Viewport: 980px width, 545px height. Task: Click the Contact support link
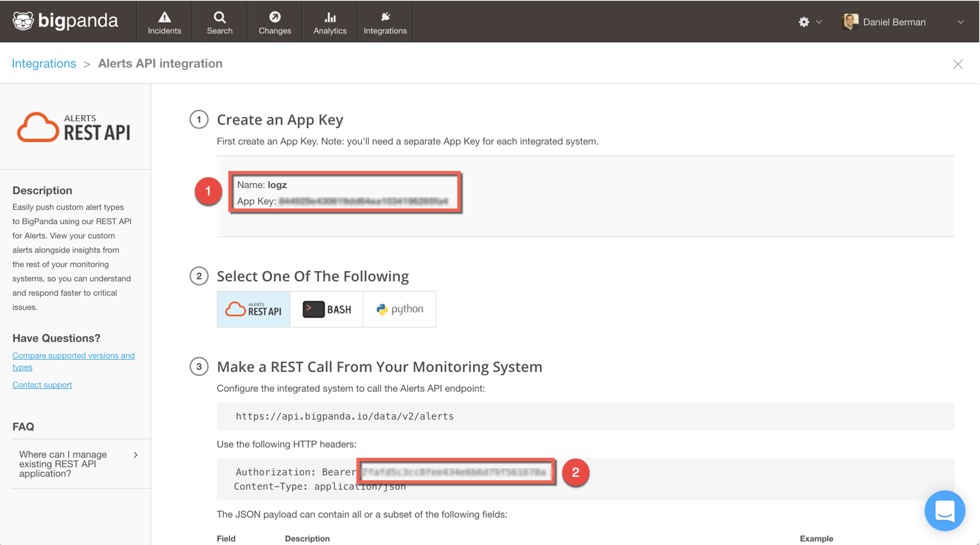(x=42, y=385)
